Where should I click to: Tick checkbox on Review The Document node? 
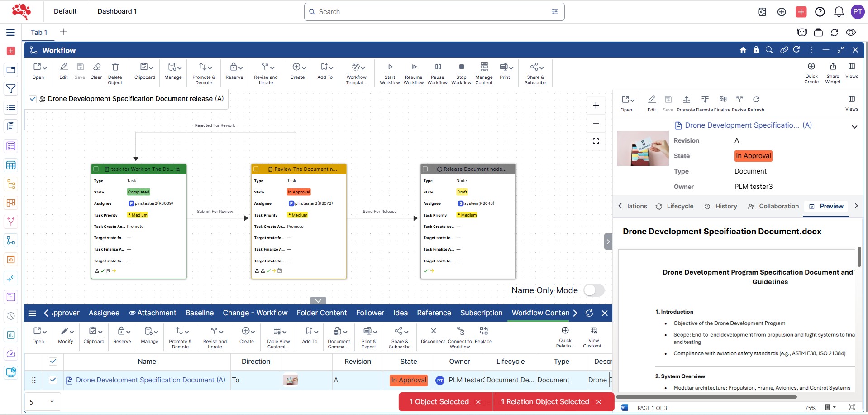click(x=256, y=169)
